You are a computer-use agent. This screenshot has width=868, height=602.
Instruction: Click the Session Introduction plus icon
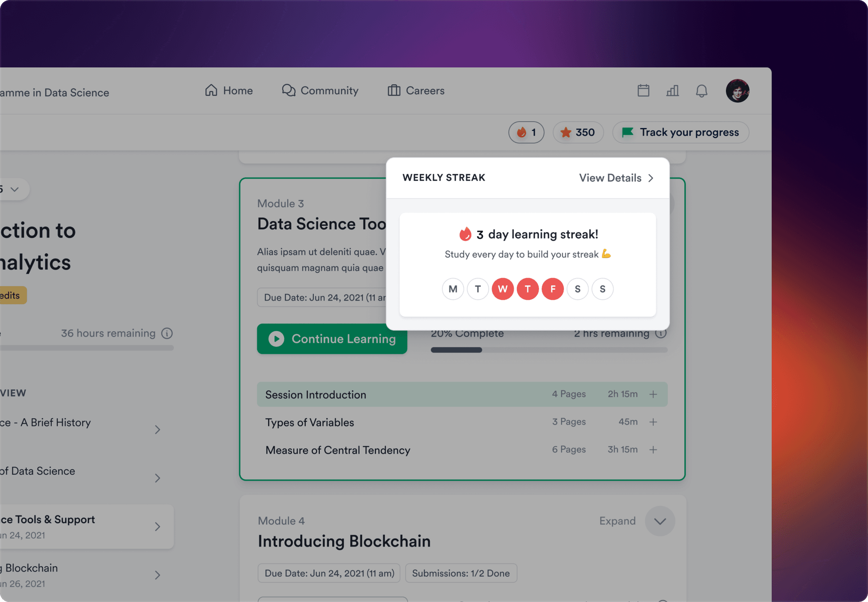[x=653, y=395]
